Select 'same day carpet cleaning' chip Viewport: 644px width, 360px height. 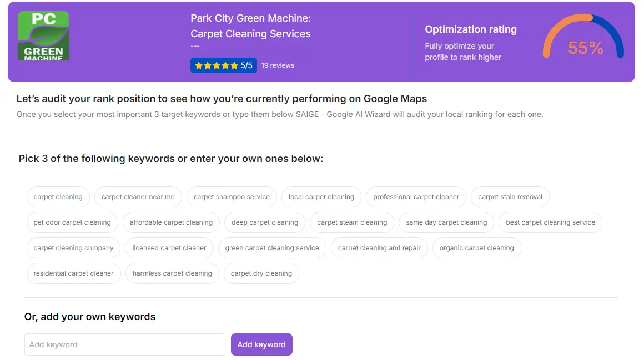coord(446,222)
